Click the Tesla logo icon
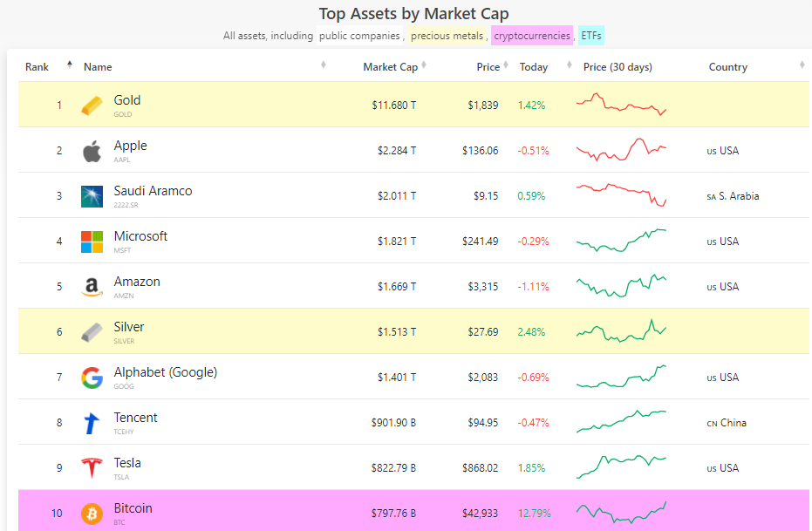Viewport: 812px width, 531px height. coord(92,468)
